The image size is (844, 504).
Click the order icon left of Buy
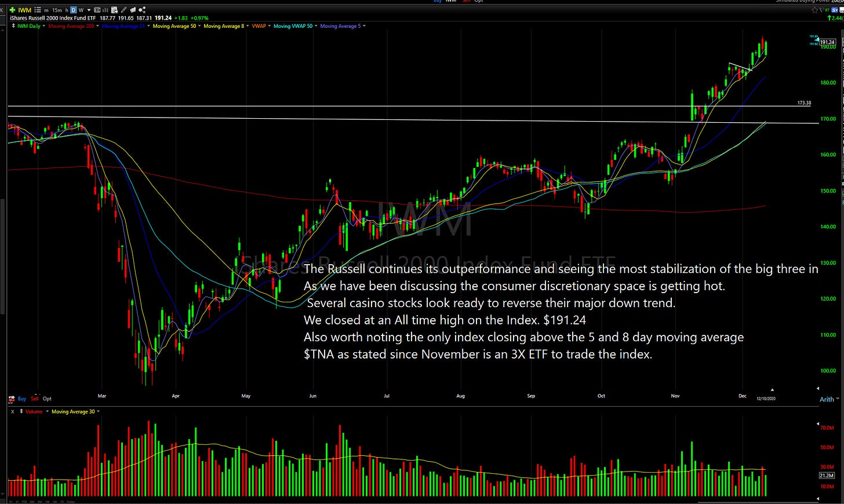pyautogui.click(x=12, y=399)
